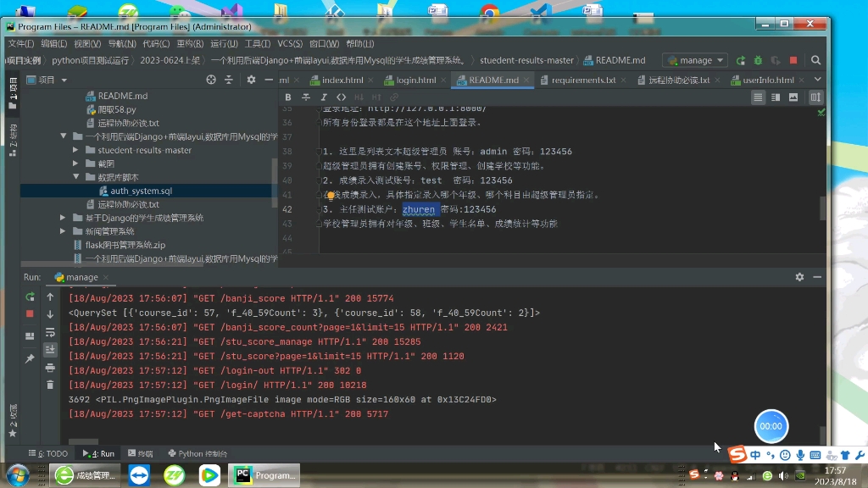Stop the running server process
Viewport: 868px width, 488px height.
coord(793,60)
